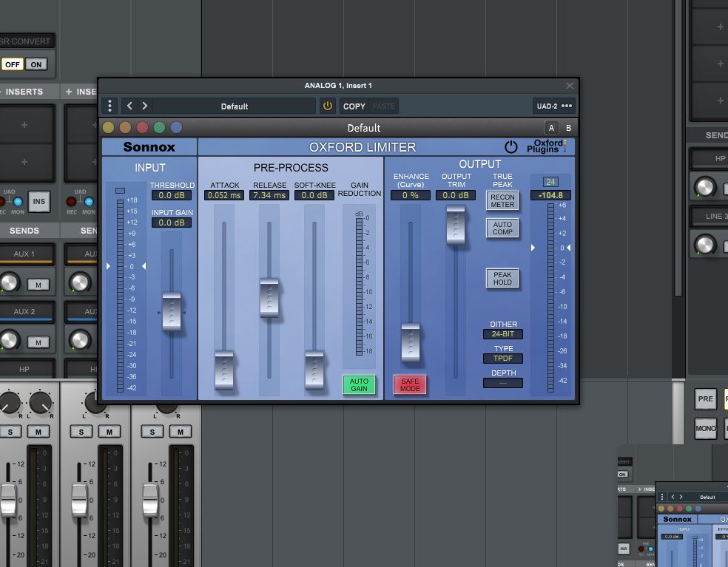Mute a mixer channel with its M button
Image resolution: width=728 pixels, height=567 pixels.
click(x=38, y=432)
